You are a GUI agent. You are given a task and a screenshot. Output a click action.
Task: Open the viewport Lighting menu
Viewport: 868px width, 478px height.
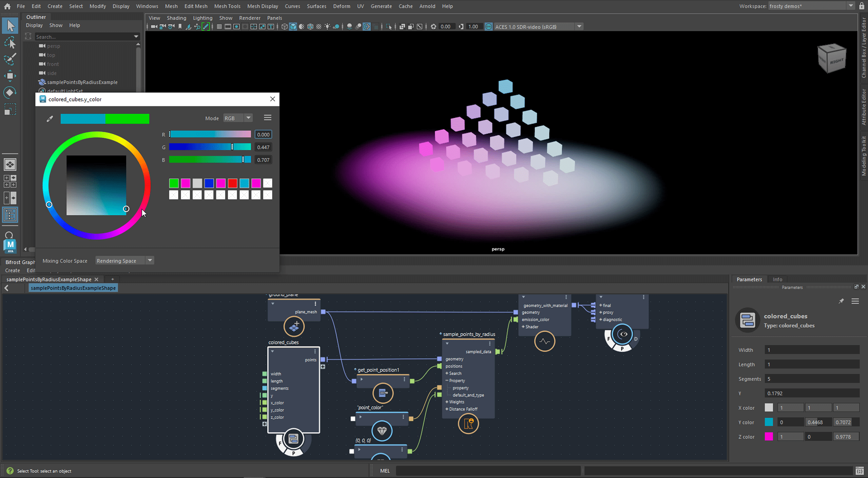point(202,18)
